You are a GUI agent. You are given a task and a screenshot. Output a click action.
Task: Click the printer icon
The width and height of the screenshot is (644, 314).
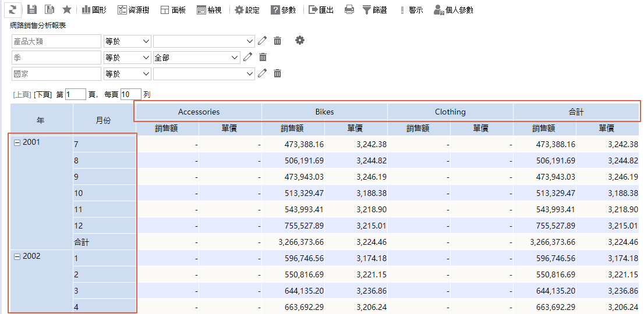(x=349, y=10)
